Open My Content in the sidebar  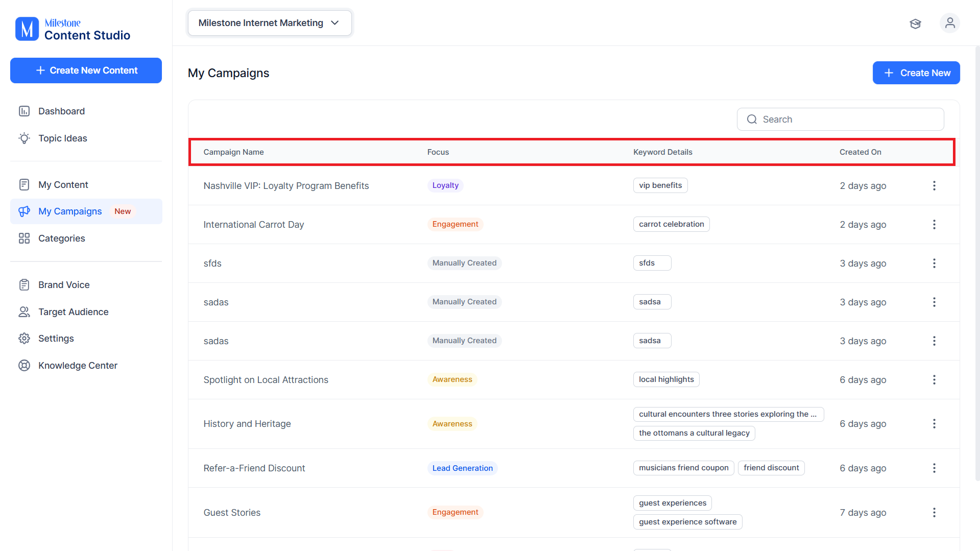coord(86,185)
